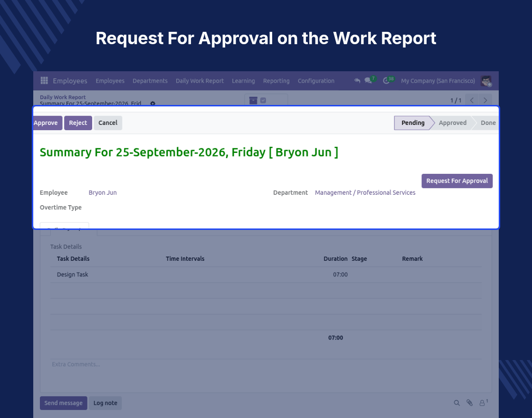The height and width of the screenshot is (418, 532).
Task: Click the Overtime Type field label
Action: [x=61, y=207]
